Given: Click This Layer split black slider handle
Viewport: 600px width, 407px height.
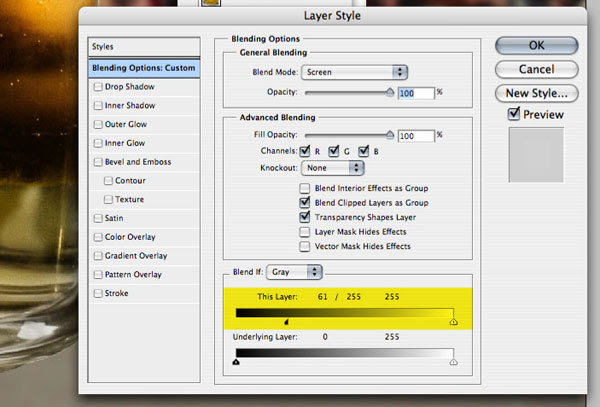Looking at the screenshot, I should 287,322.
